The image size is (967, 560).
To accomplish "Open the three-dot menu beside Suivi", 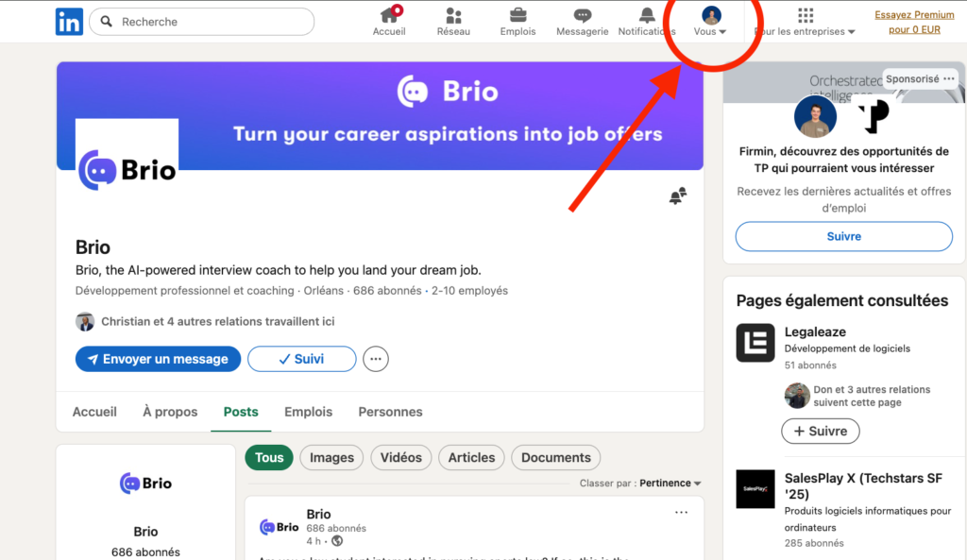I will click(376, 359).
